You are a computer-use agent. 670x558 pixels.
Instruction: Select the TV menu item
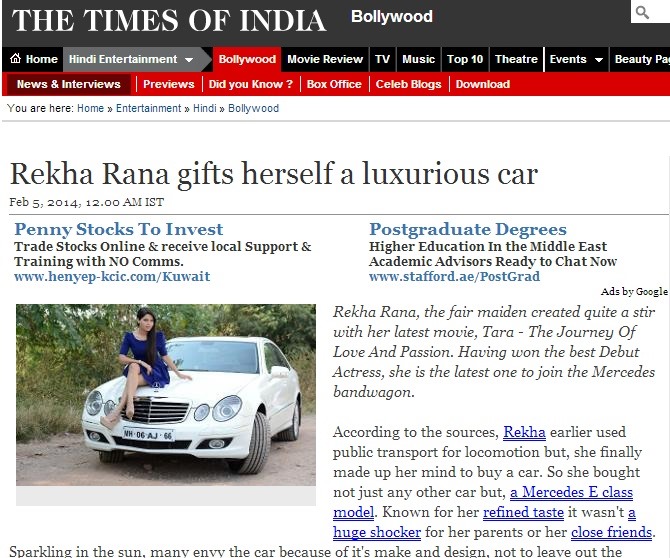[x=382, y=59]
